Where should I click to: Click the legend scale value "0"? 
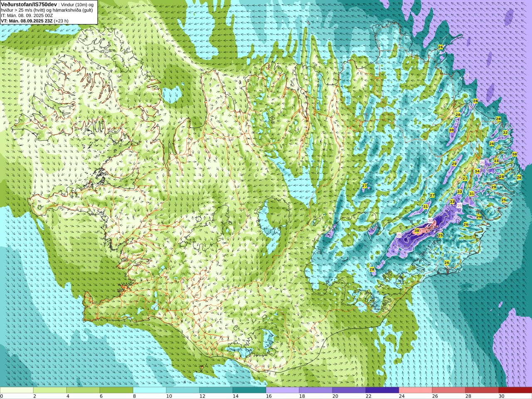pos(2,396)
